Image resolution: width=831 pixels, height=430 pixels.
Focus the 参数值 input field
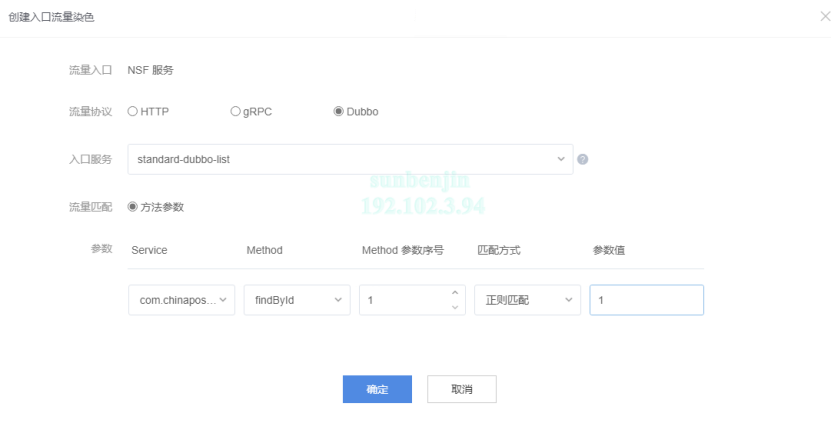646,300
